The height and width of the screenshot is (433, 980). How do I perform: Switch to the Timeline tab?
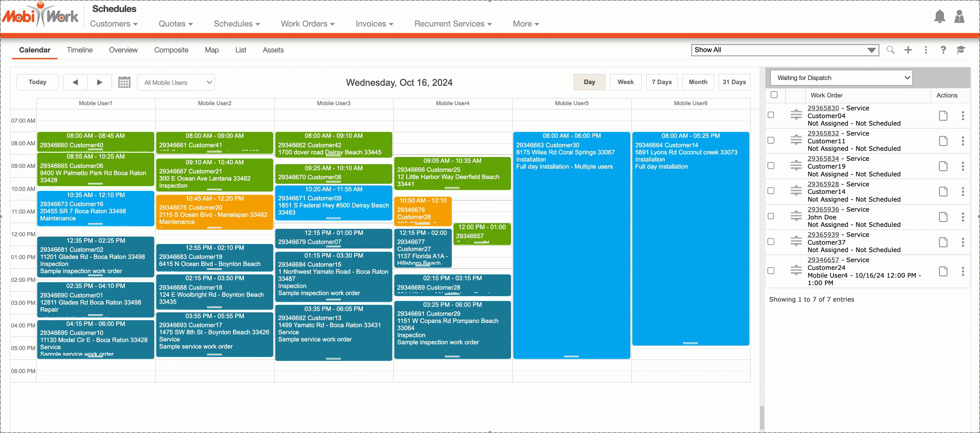click(80, 50)
